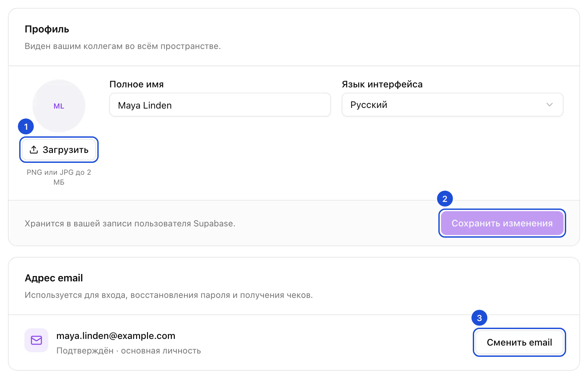The width and height of the screenshot is (588, 378).
Task: Focus the Полное имя field with Maya Linden
Action: tap(220, 105)
